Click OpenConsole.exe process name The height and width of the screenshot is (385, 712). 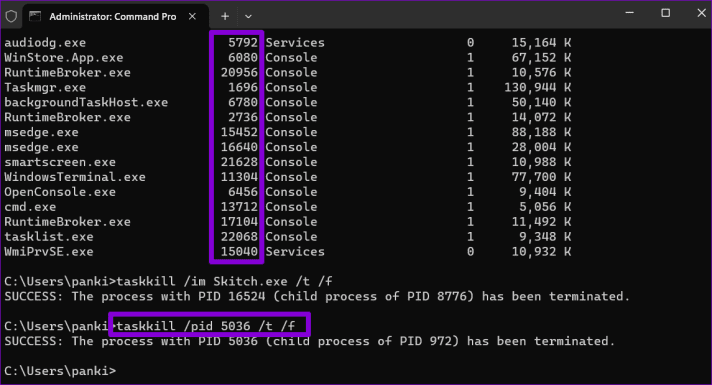pos(60,192)
